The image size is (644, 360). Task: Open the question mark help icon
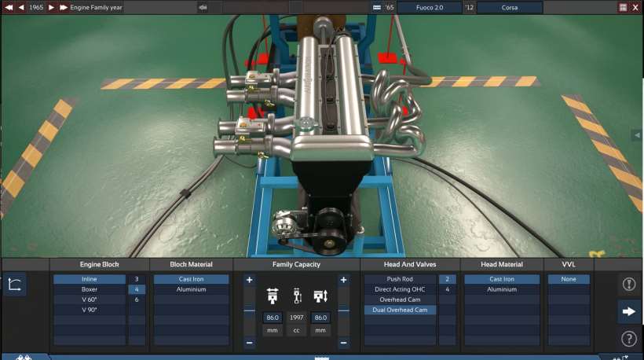tap(628, 339)
